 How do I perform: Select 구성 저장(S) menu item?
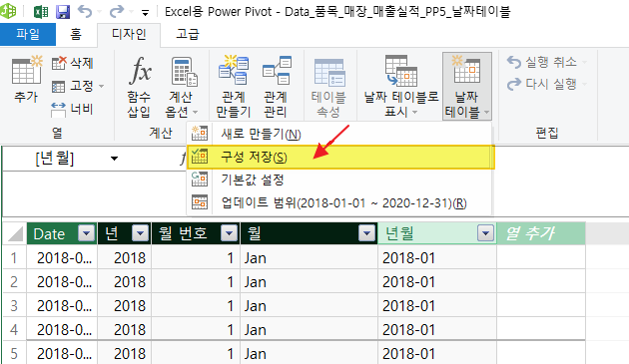point(340,157)
